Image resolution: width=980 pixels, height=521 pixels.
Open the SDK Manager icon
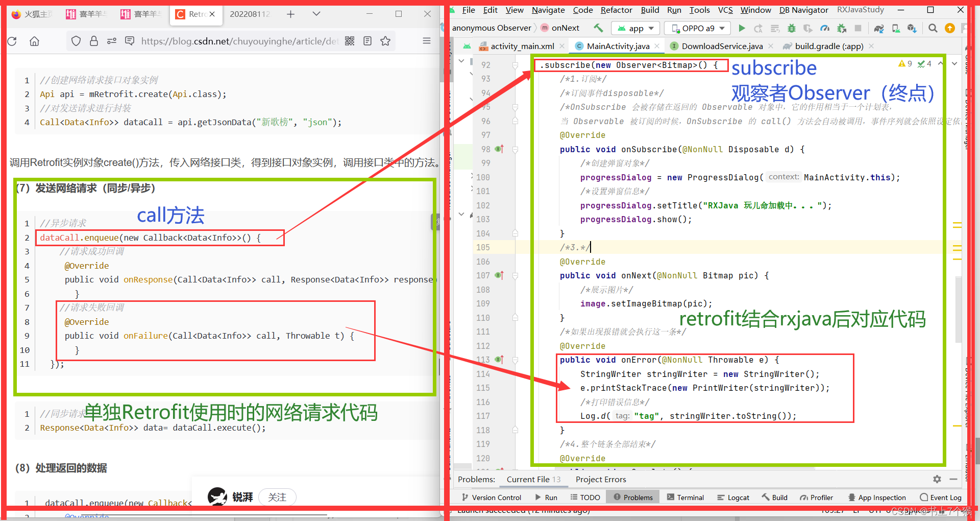(x=912, y=28)
